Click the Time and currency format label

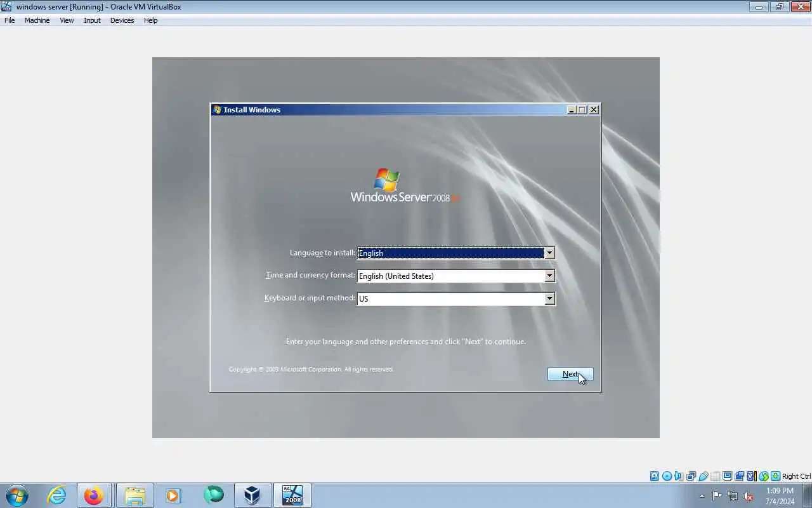pos(310,275)
